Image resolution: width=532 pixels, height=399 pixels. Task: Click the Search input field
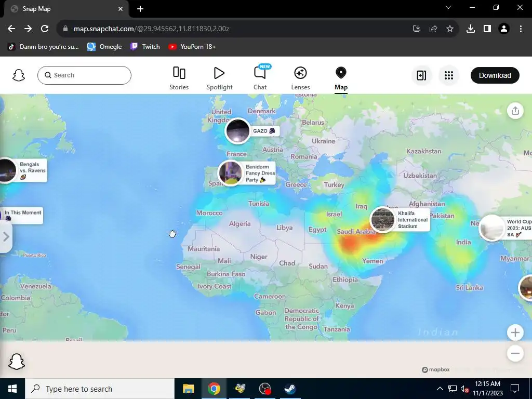[x=84, y=75]
